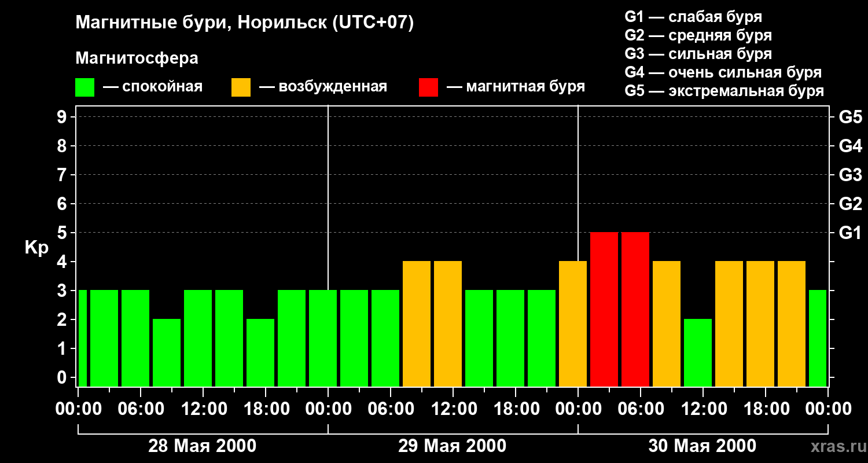Click the G2 — средняя буря legend text

(x=698, y=35)
